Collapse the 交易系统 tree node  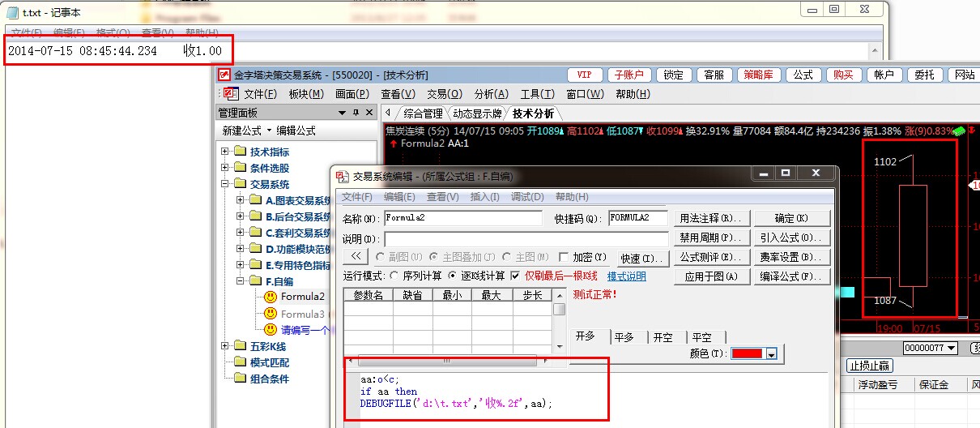tap(224, 184)
